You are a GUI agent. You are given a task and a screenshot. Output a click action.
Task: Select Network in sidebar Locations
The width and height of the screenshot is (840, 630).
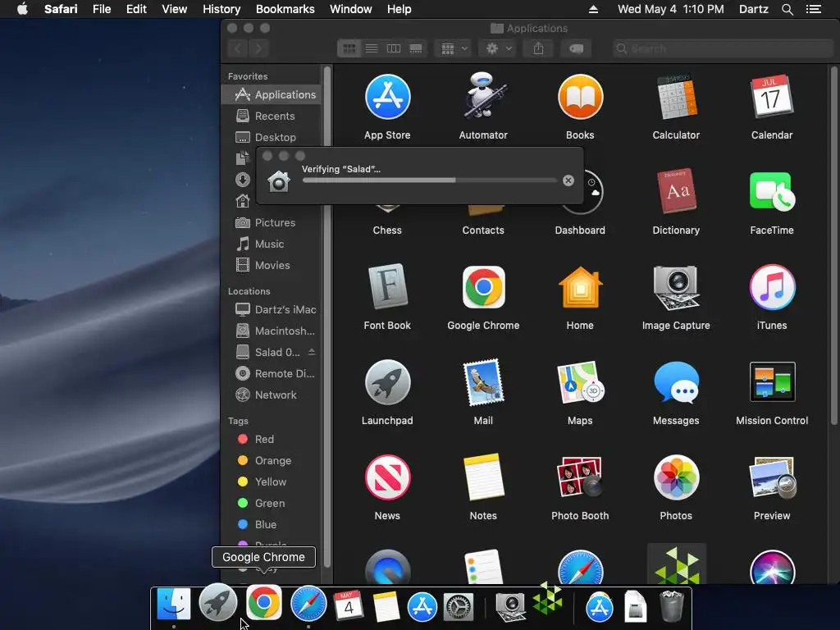pos(271,395)
